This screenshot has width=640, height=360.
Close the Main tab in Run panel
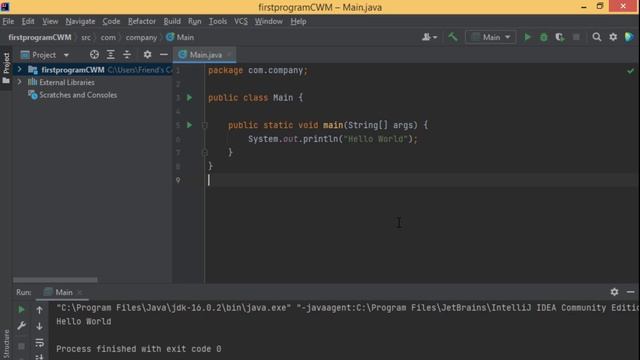coord(79,292)
